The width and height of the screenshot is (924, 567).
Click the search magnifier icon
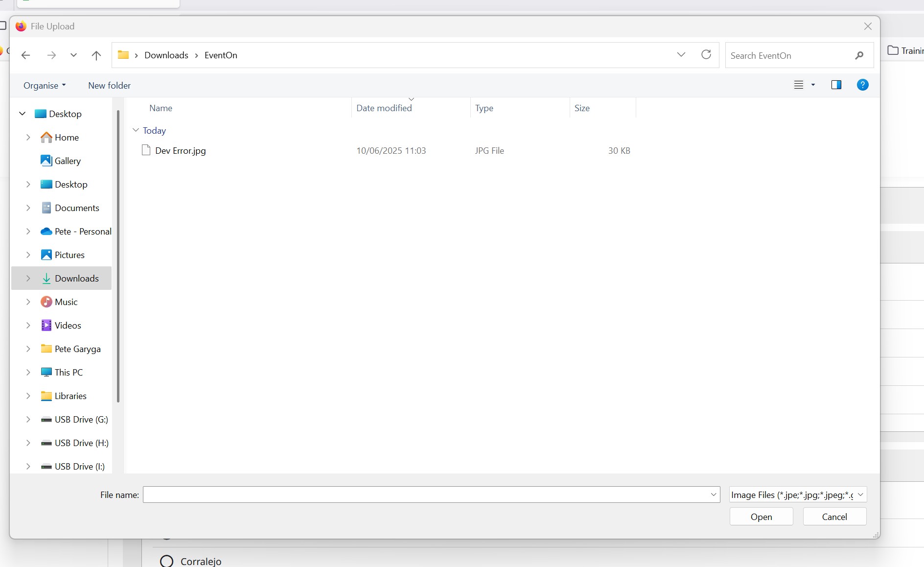point(859,56)
